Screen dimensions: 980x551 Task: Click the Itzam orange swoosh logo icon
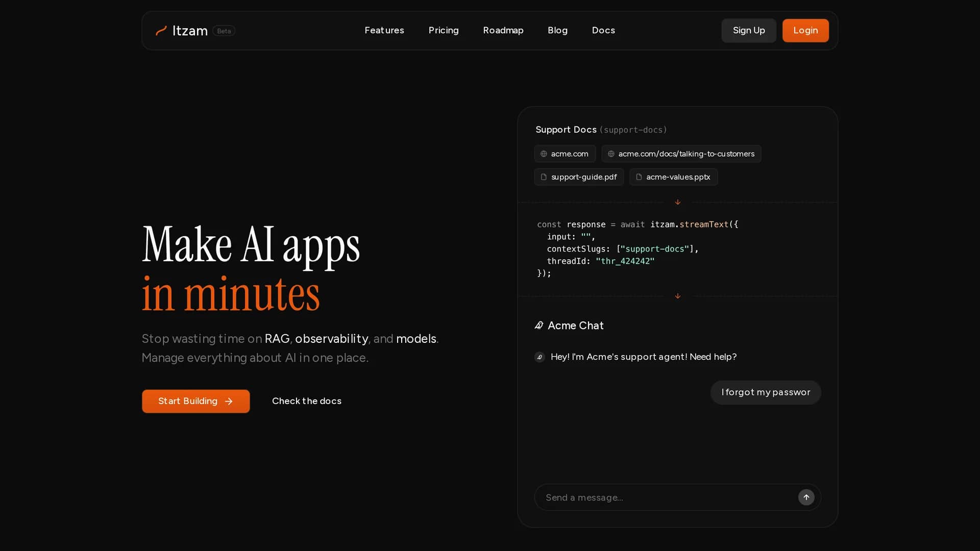161,31
